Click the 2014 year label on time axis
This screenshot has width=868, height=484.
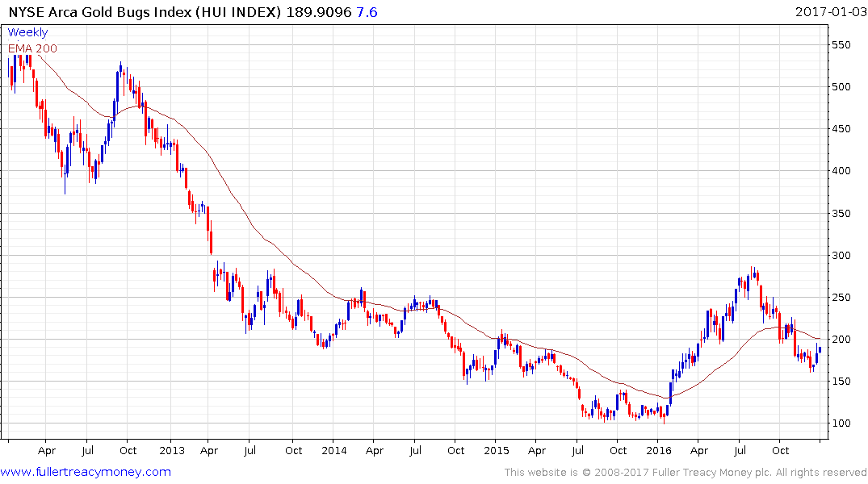click(x=333, y=451)
